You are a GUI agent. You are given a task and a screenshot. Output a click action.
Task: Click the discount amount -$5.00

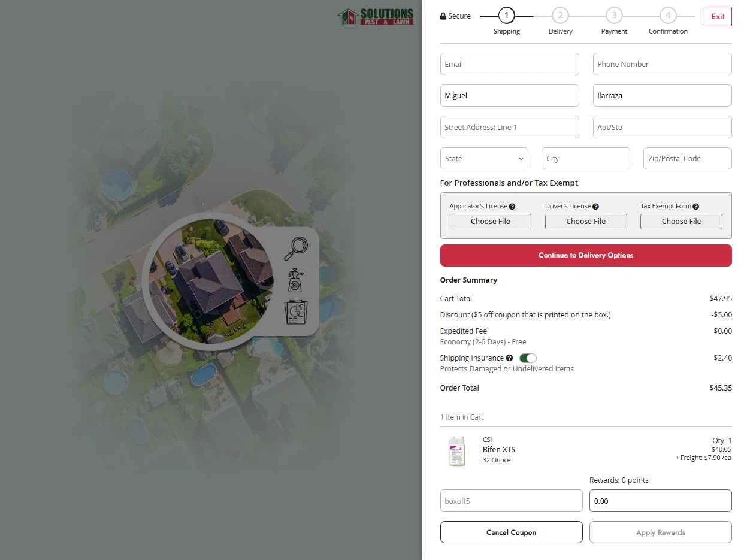pyautogui.click(x=721, y=315)
